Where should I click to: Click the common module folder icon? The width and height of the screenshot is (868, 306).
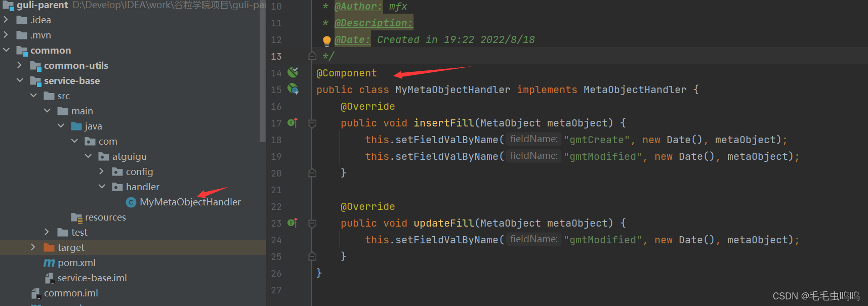[x=22, y=51]
